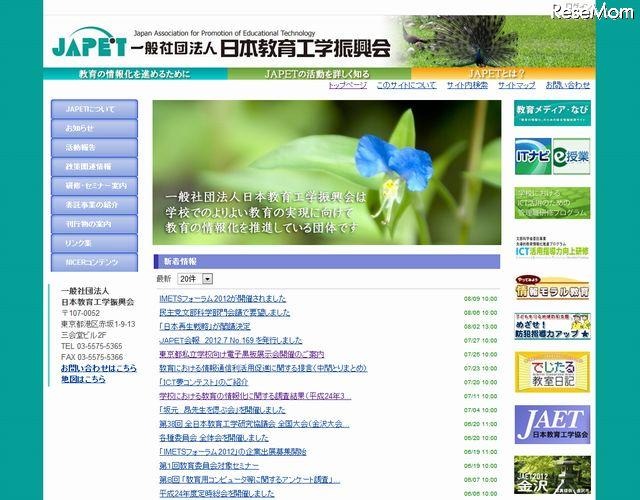Open 委託事業の紹介 sidebar menu
The width and height of the screenshot is (640, 500).
(94, 205)
